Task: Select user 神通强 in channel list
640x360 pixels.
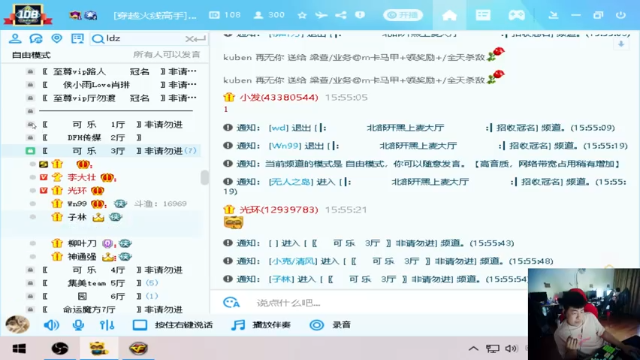Action: [x=82, y=257]
